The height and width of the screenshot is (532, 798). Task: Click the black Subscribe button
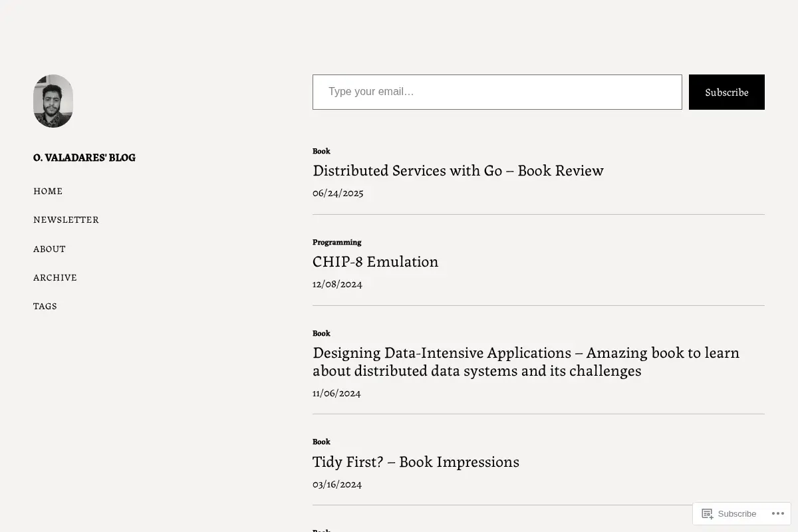(727, 92)
